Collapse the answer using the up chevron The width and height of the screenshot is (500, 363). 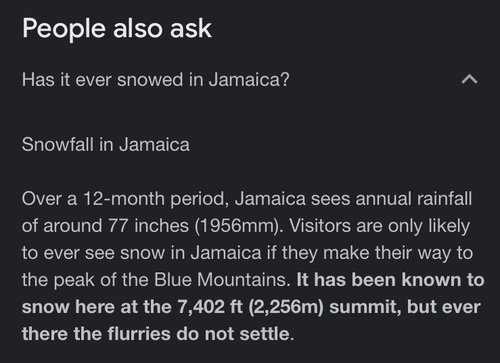pyautogui.click(x=470, y=80)
